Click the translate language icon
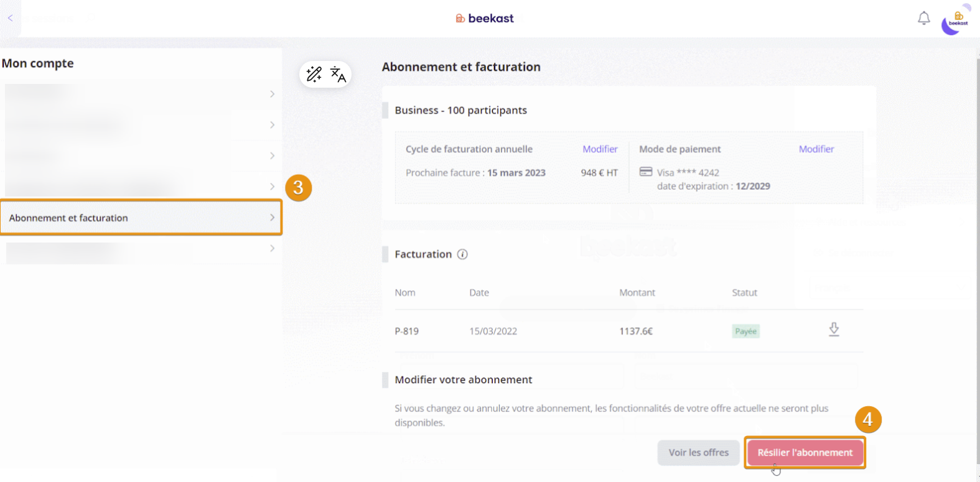This screenshot has height=482, width=980. 338,75
